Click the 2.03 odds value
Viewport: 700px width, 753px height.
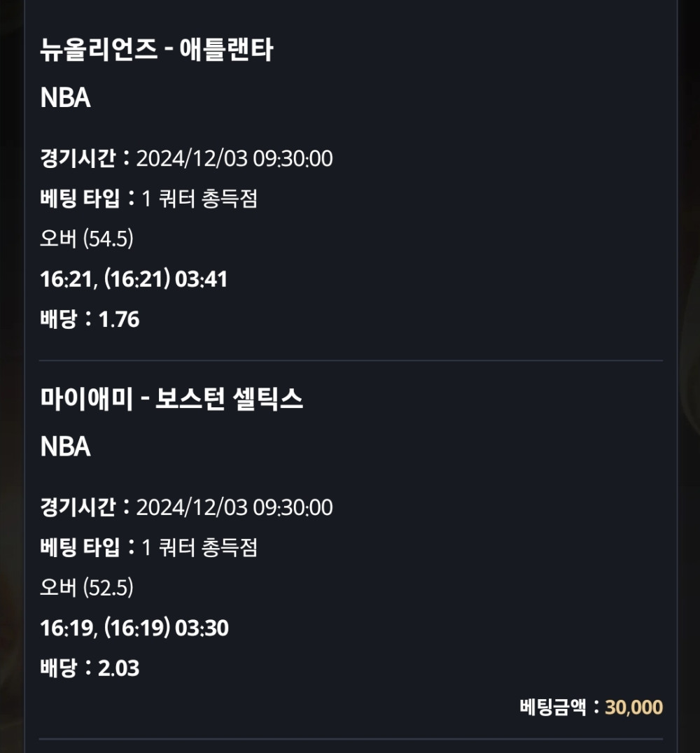pyautogui.click(x=119, y=668)
